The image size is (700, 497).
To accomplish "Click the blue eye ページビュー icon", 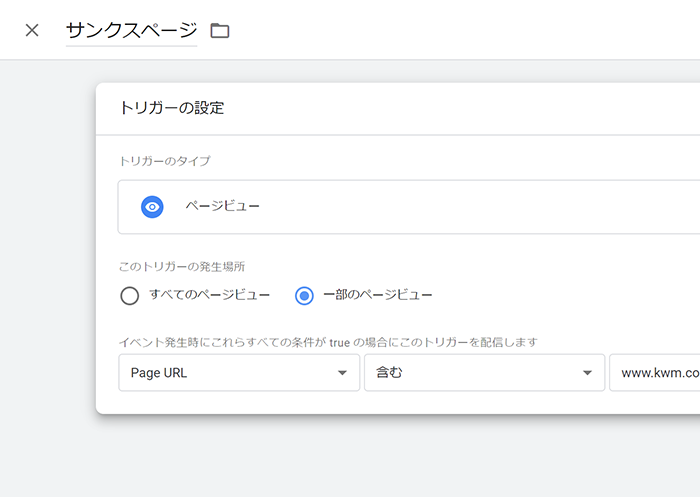I will [x=152, y=207].
